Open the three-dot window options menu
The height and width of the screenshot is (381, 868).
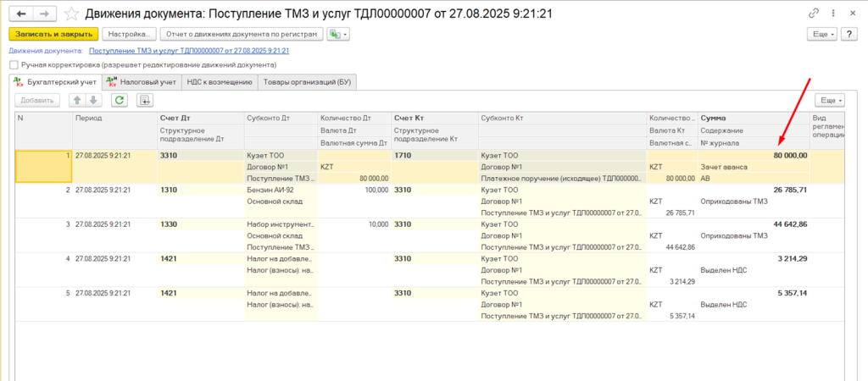pyautogui.click(x=834, y=14)
